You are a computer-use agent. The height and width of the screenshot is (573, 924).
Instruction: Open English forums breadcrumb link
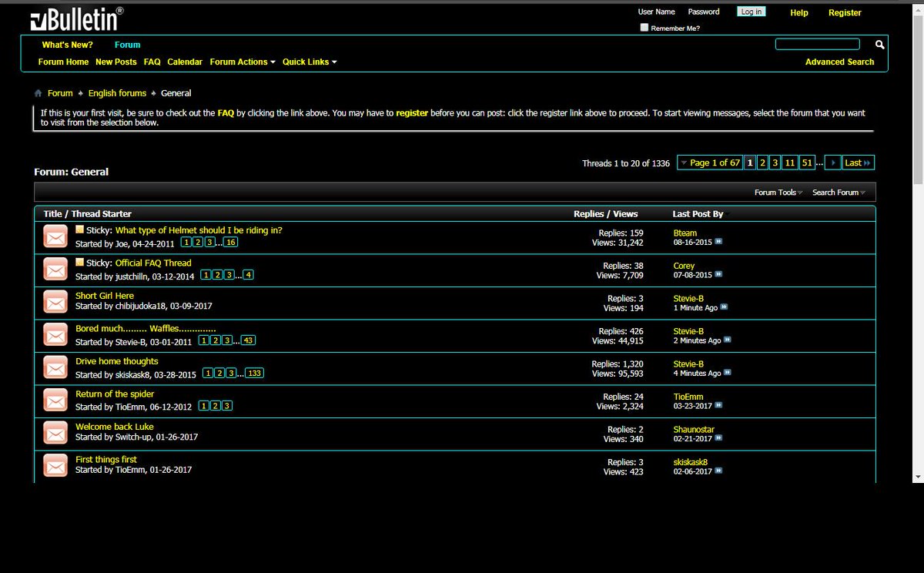pyautogui.click(x=117, y=93)
